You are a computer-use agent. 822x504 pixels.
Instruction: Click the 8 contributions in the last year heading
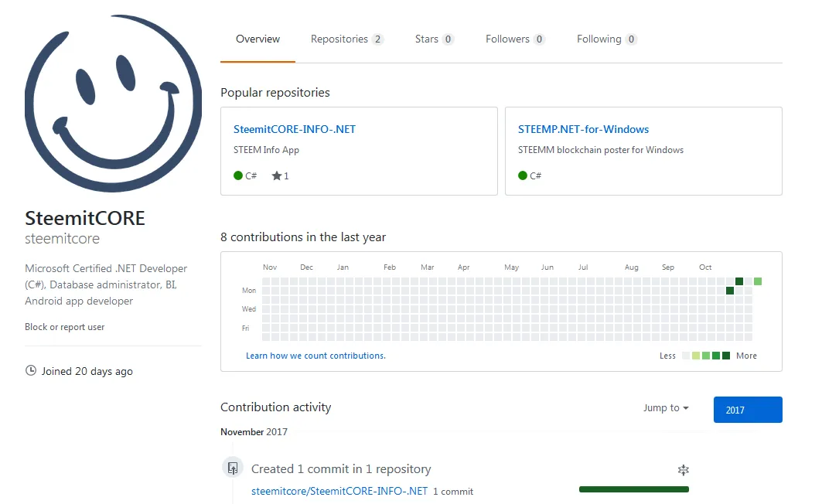pyautogui.click(x=303, y=237)
